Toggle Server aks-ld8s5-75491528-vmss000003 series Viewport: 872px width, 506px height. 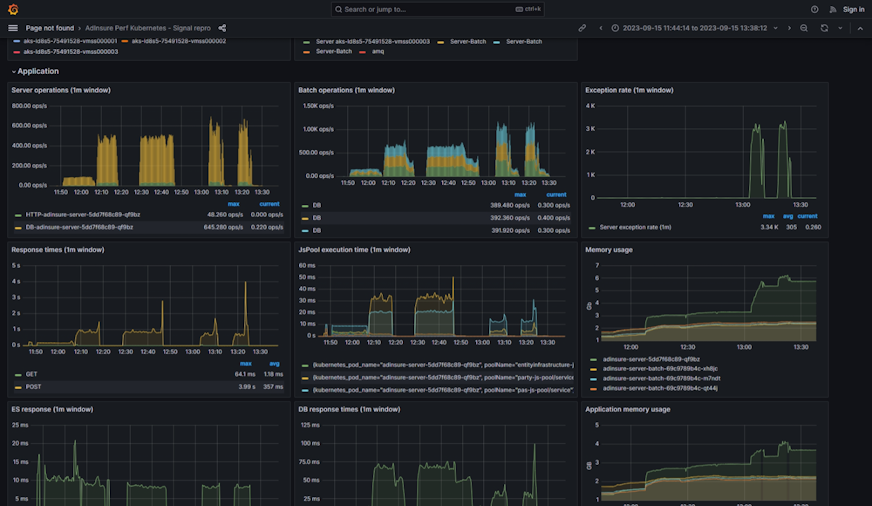pyautogui.click(x=373, y=41)
